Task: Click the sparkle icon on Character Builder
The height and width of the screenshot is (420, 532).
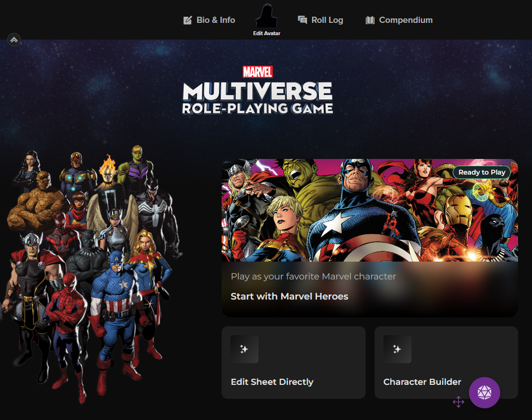Action: coord(397,349)
